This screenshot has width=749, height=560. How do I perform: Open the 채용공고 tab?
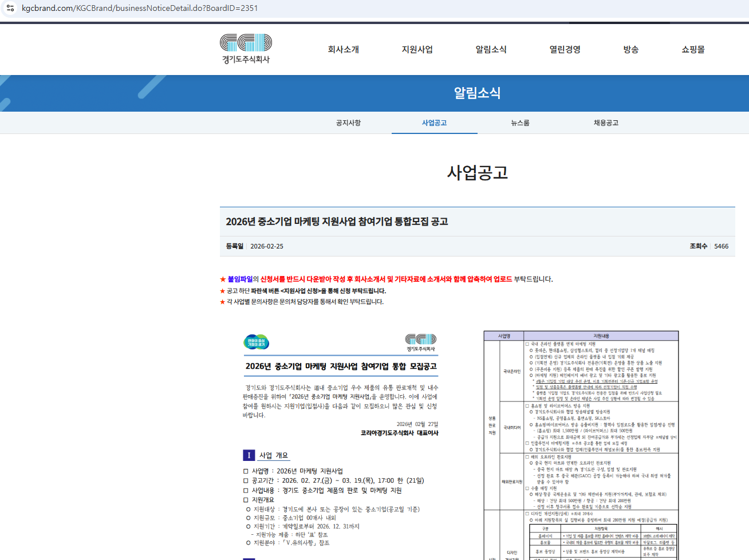coord(606,123)
